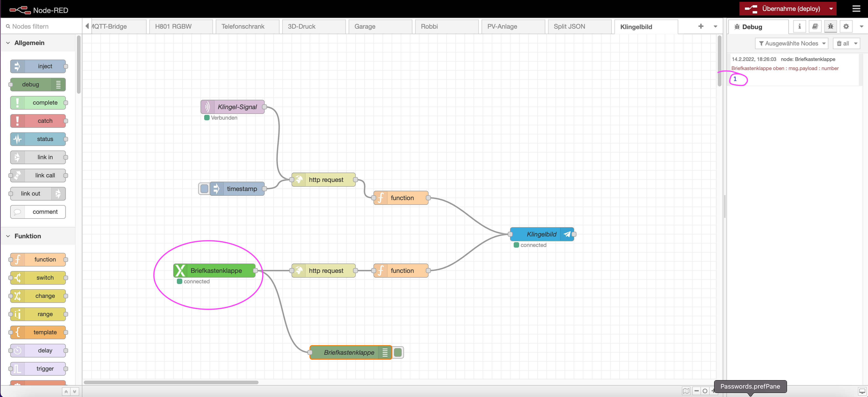Open the sidebar info tab icon
The image size is (868, 397).
pyautogui.click(x=799, y=26)
